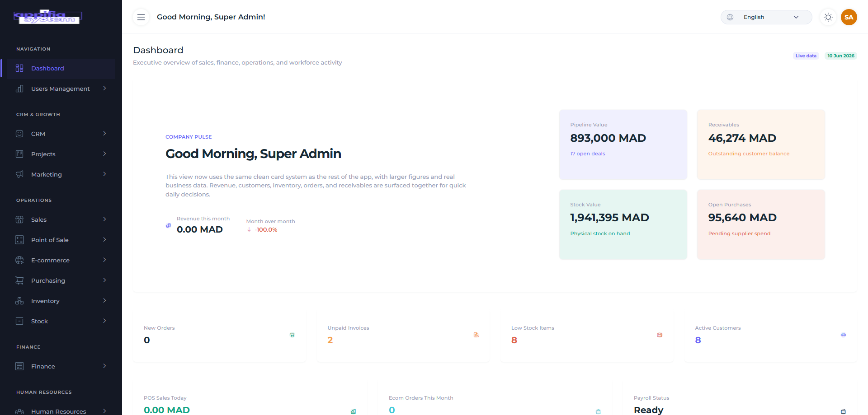Click the CRM smiley icon
This screenshot has height=415, width=868.
pos(19,134)
